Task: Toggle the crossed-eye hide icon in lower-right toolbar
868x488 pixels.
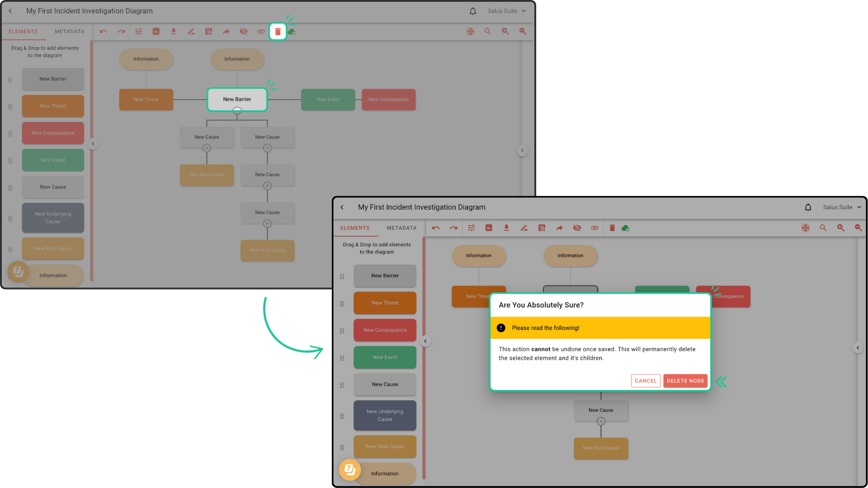Action: point(577,228)
